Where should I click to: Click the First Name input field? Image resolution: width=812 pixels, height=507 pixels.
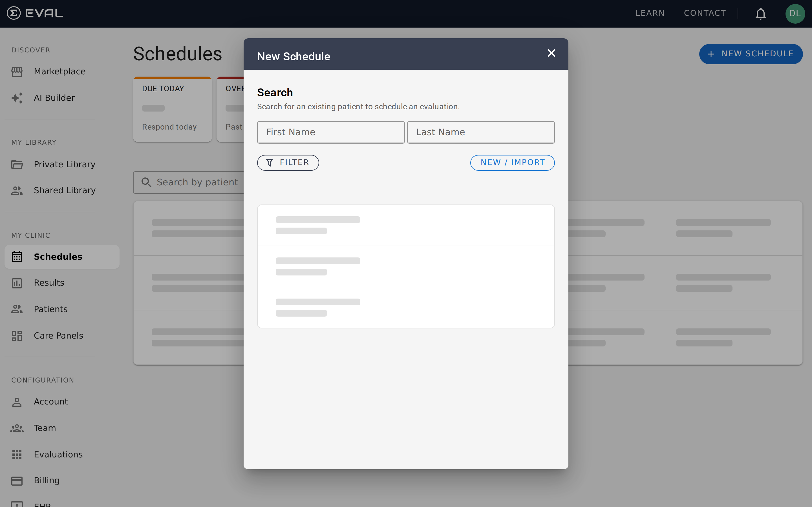coord(330,132)
